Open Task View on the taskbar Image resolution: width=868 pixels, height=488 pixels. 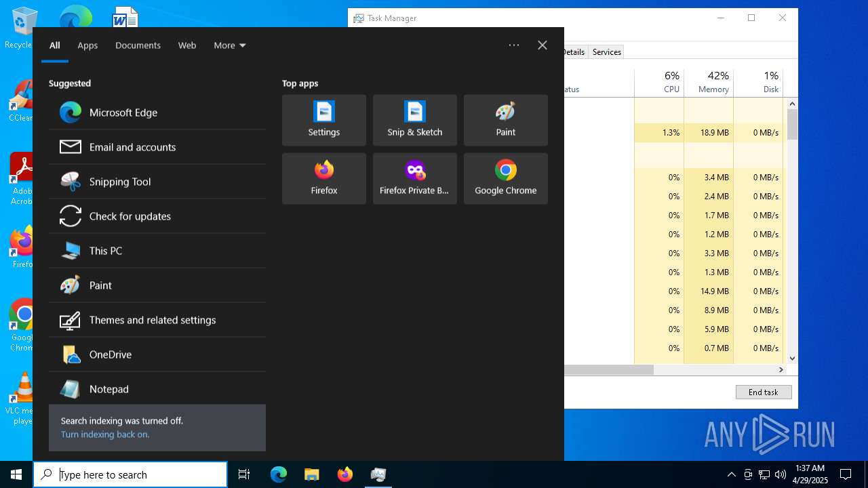pos(244,474)
